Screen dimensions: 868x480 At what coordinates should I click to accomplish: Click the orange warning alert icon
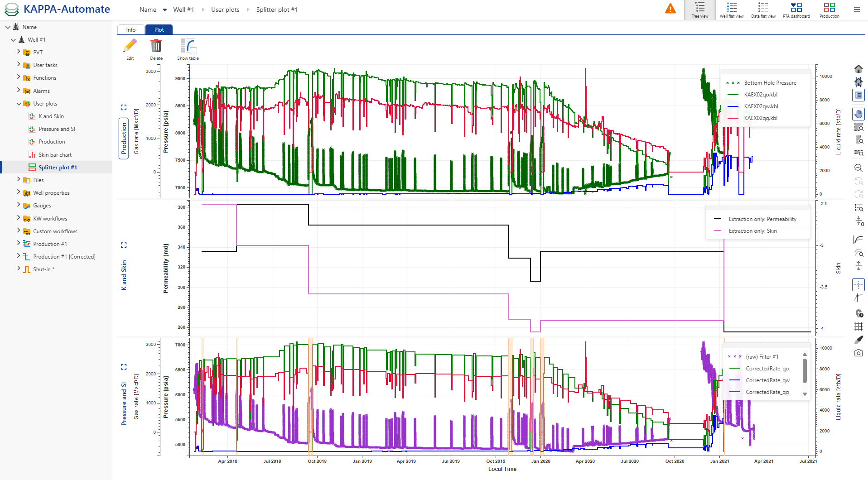click(x=670, y=9)
